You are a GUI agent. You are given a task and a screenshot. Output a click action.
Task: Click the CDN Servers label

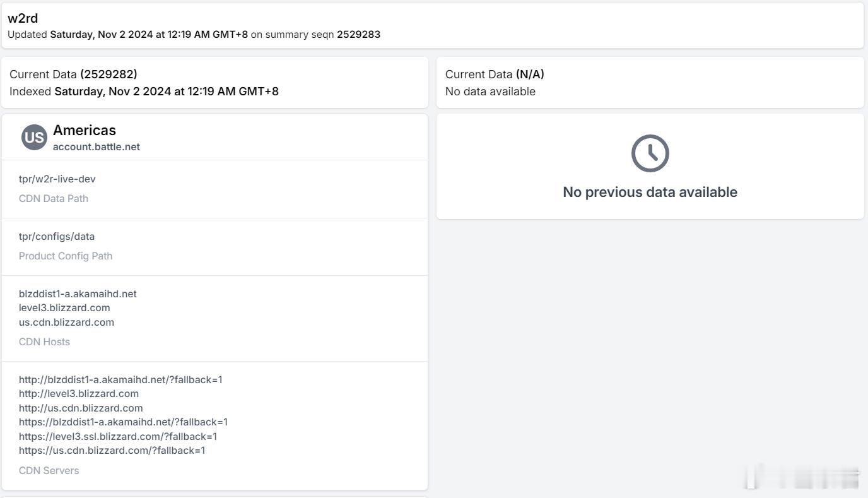(49, 470)
